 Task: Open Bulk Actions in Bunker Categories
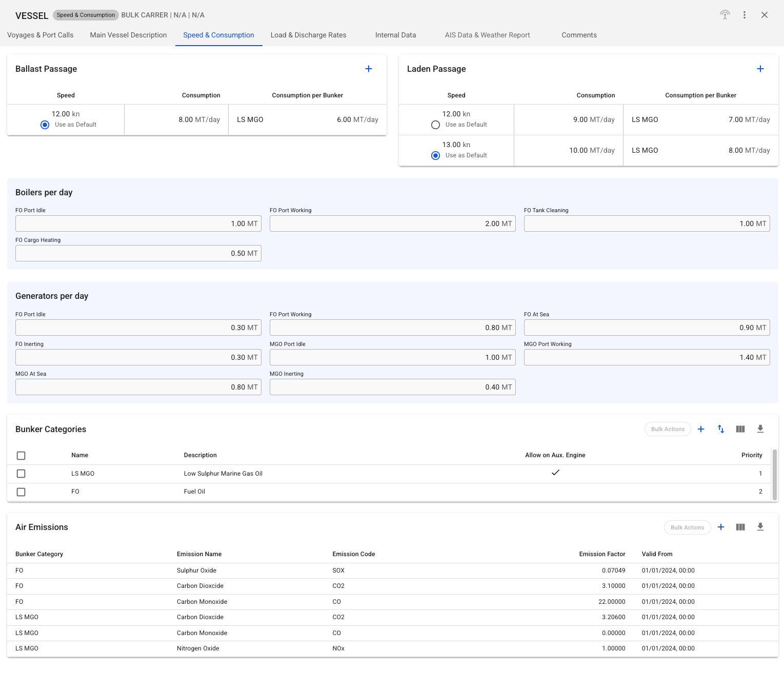pyautogui.click(x=667, y=429)
